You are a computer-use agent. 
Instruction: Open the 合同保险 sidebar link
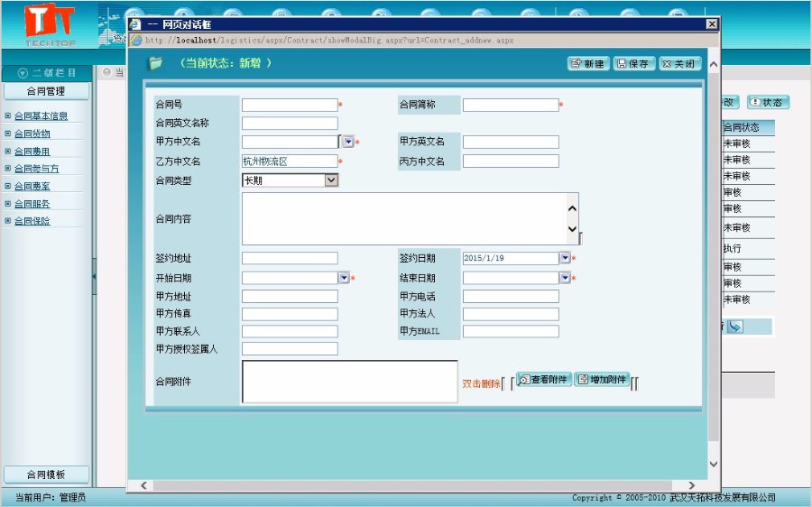coord(32,221)
